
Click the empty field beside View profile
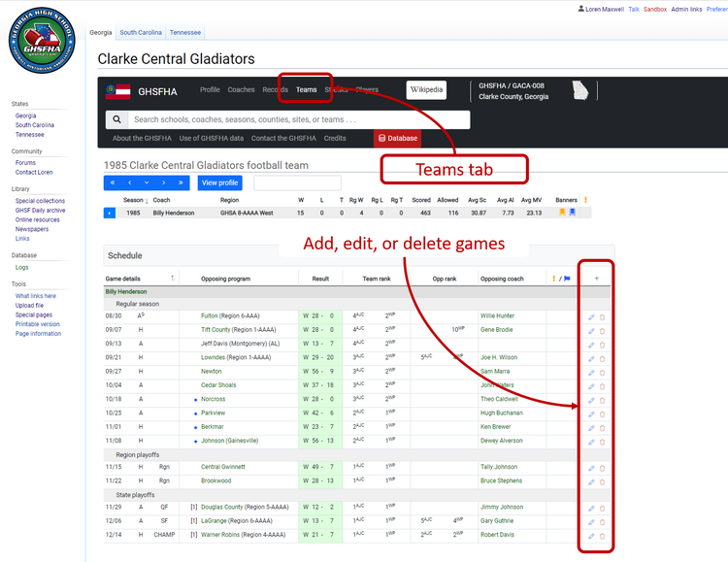pos(297,182)
